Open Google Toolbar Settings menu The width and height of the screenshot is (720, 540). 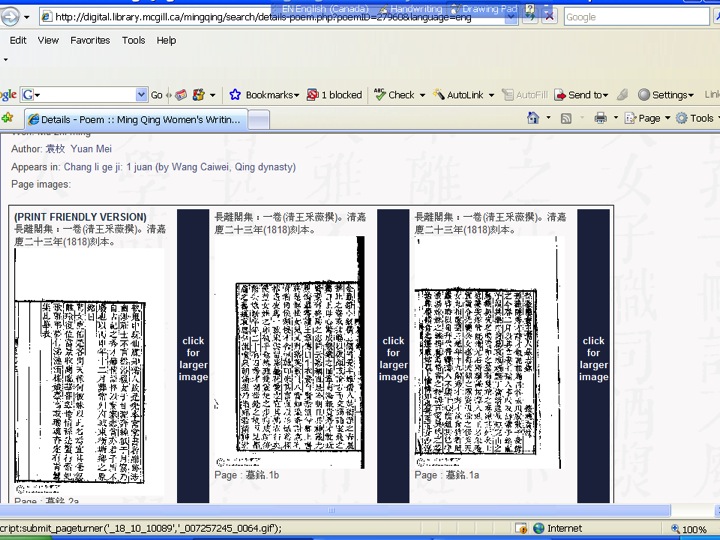click(x=666, y=95)
